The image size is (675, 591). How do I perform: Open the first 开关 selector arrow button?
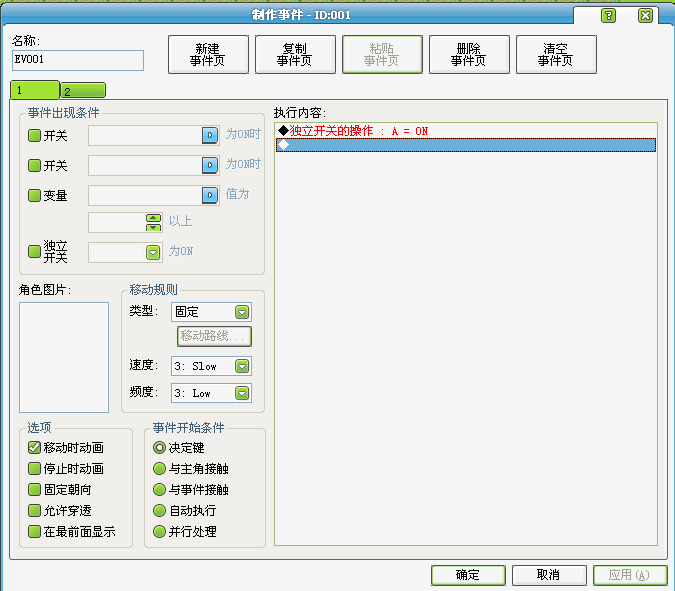tap(210, 135)
